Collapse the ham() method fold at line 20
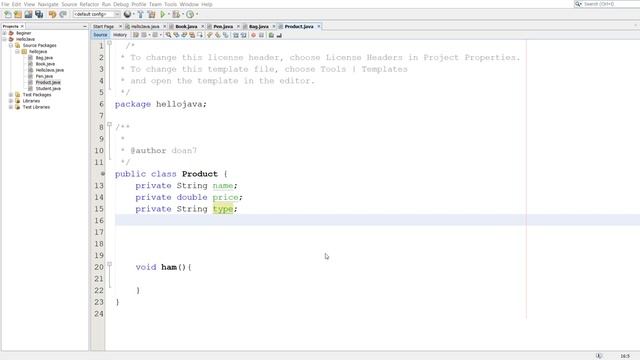Viewport: 640px width, 360px height. 109,264
